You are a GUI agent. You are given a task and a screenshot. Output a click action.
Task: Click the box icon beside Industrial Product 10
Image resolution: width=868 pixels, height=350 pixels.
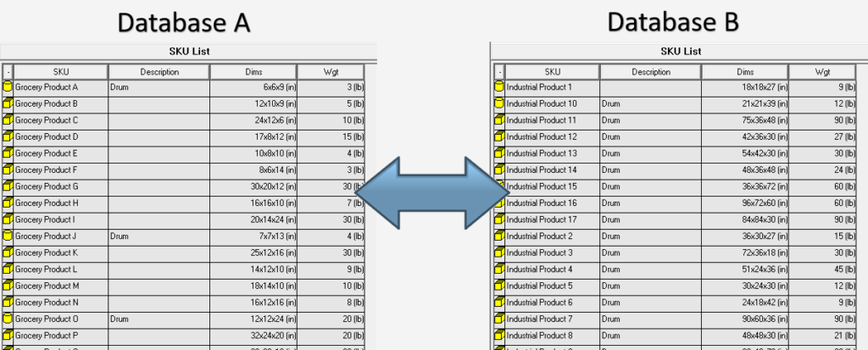tap(499, 103)
